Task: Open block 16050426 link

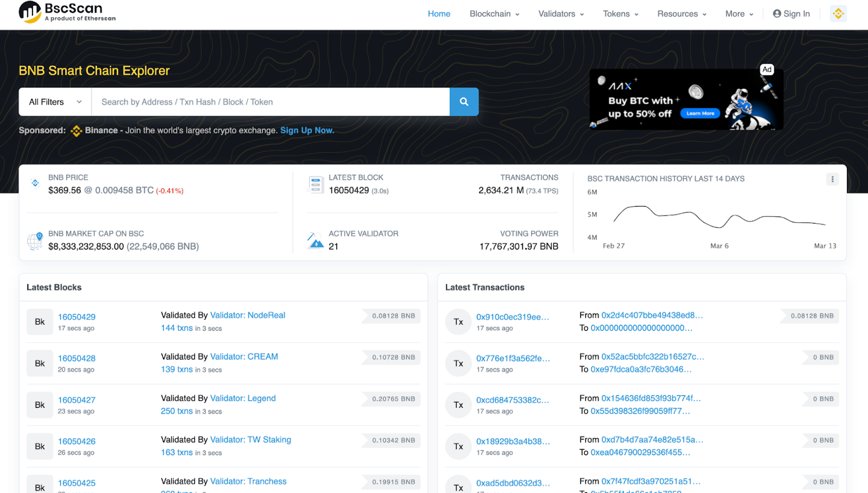Action: (x=77, y=442)
